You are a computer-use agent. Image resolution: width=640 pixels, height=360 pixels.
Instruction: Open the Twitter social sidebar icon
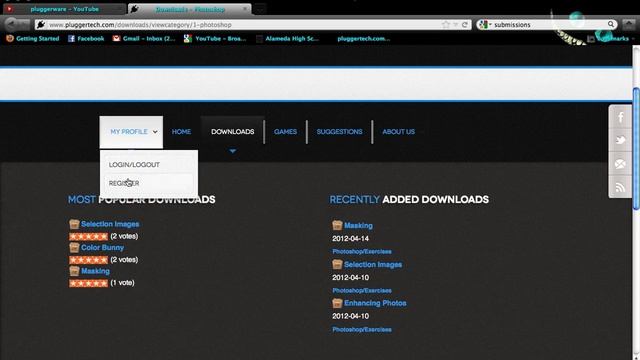tap(620, 140)
